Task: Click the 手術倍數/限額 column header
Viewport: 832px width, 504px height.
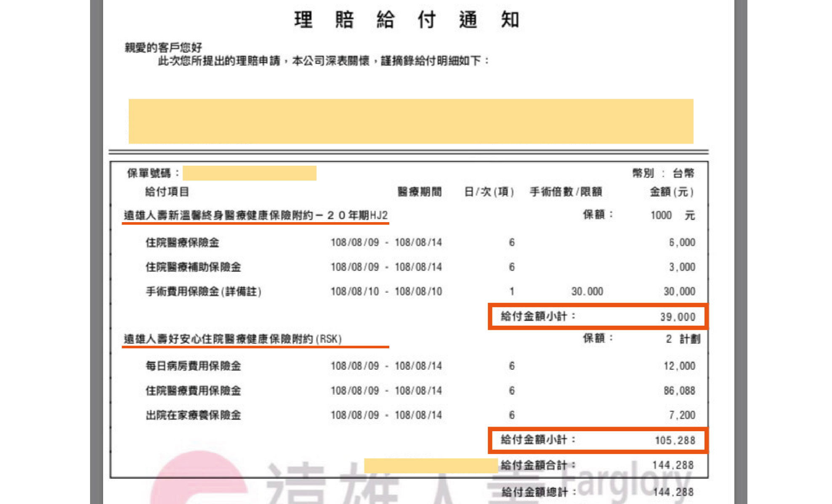Action: coord(566,192)
